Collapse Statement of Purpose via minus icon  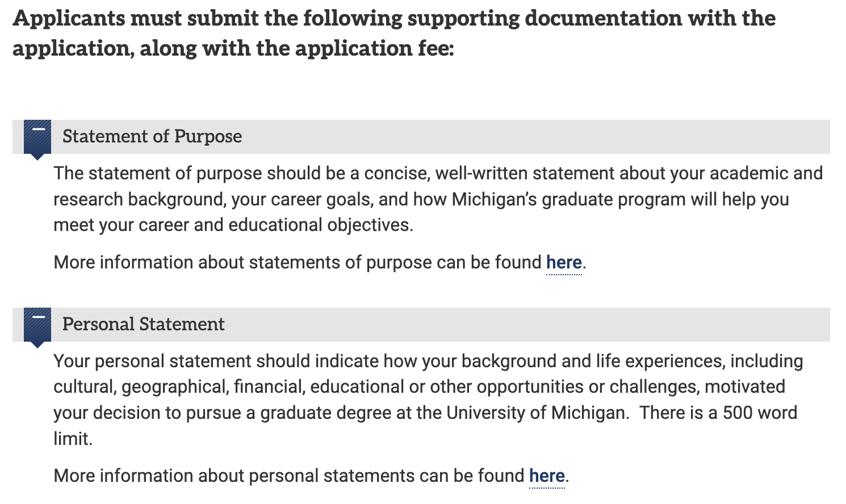(x=37, y=130)
